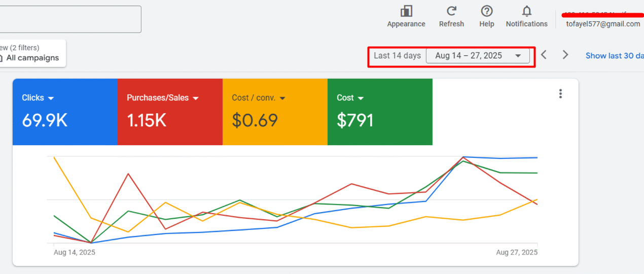Open the Notifications bell
This screenshot has width=644, height=274.
coord(527,12)
